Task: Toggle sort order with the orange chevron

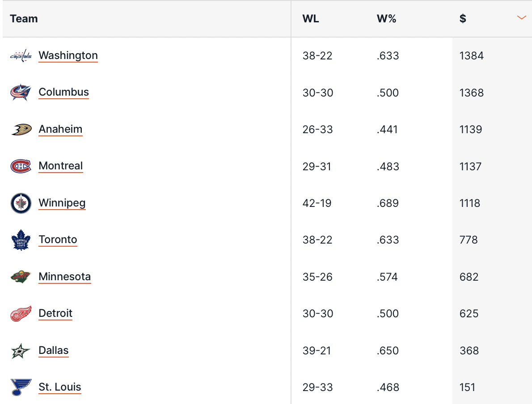Action: coord(521,18)
